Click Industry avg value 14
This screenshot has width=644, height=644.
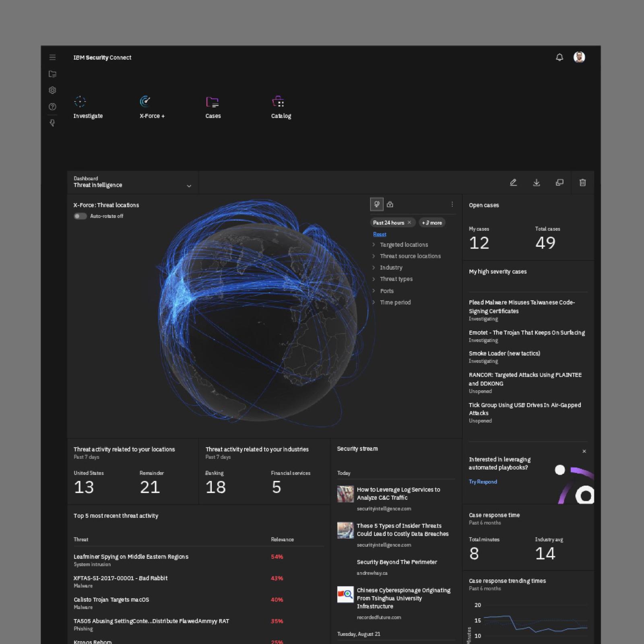pyautogui.click(x=545, y=553)
